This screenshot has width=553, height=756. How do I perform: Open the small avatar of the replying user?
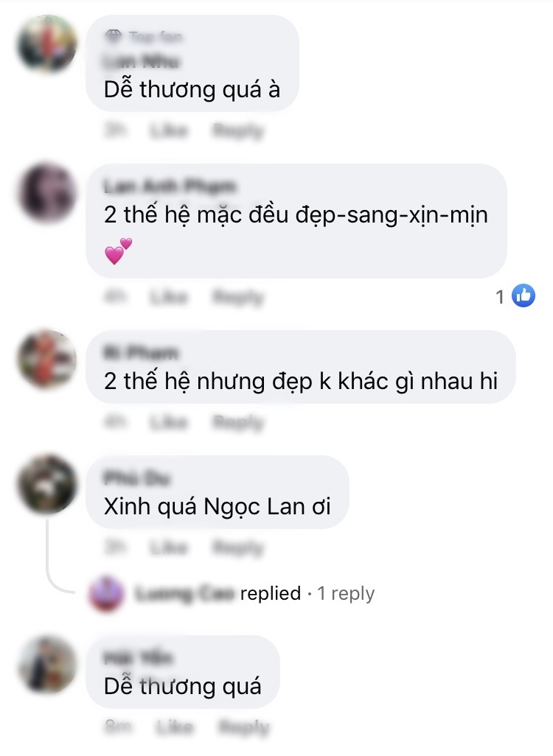pos(105,593)
